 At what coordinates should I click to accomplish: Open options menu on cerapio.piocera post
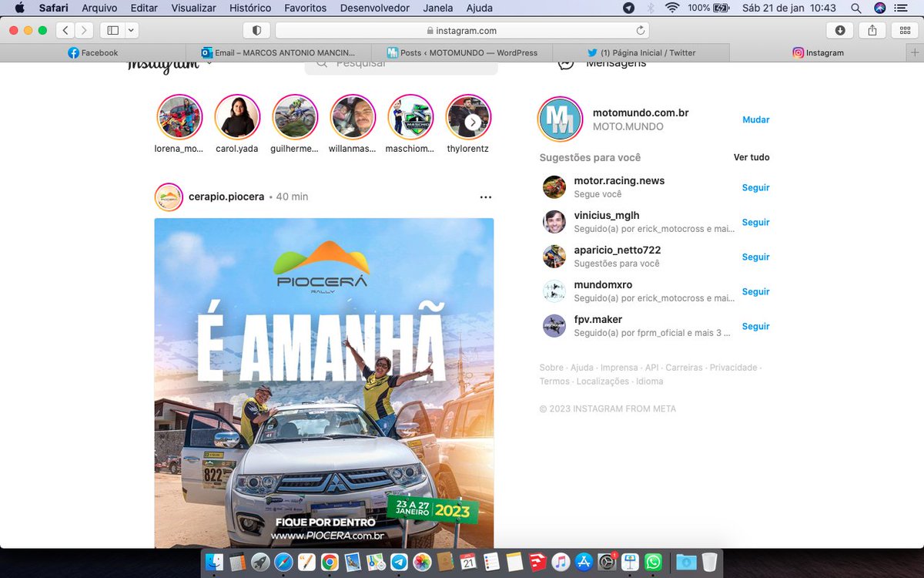(485, 197)
